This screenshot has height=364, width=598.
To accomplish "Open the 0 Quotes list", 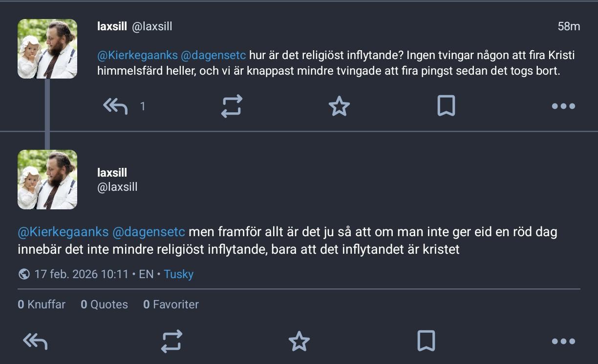I will click(104, 304).
